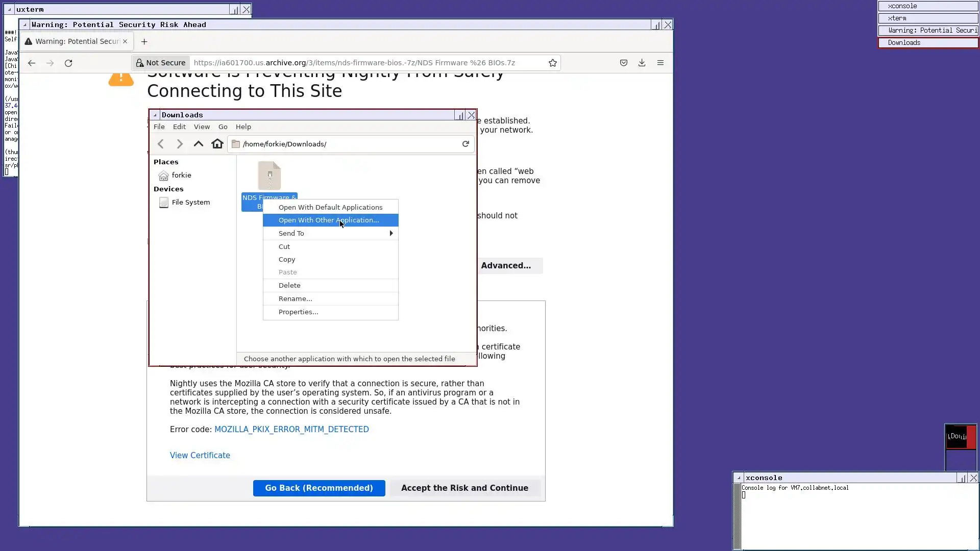This screenshot has height=551, width=980.
Task: Open Firefox hamburger application menu
Action: [660, 63]
